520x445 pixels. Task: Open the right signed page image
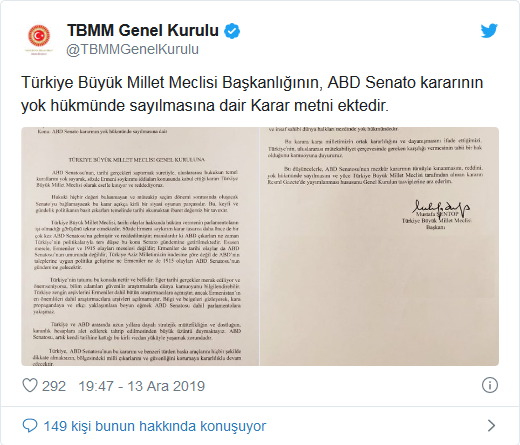(x=379, y=246)
